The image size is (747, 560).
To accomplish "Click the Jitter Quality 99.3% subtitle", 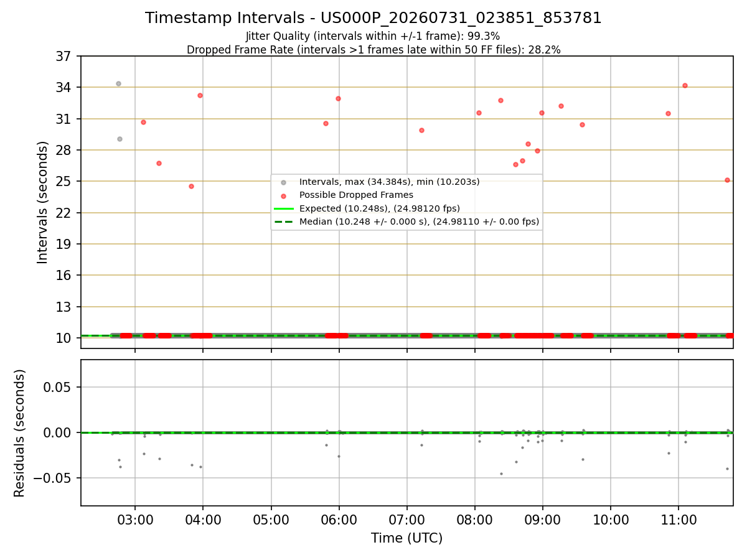I will pyautogui.click(x=373, y=36).
